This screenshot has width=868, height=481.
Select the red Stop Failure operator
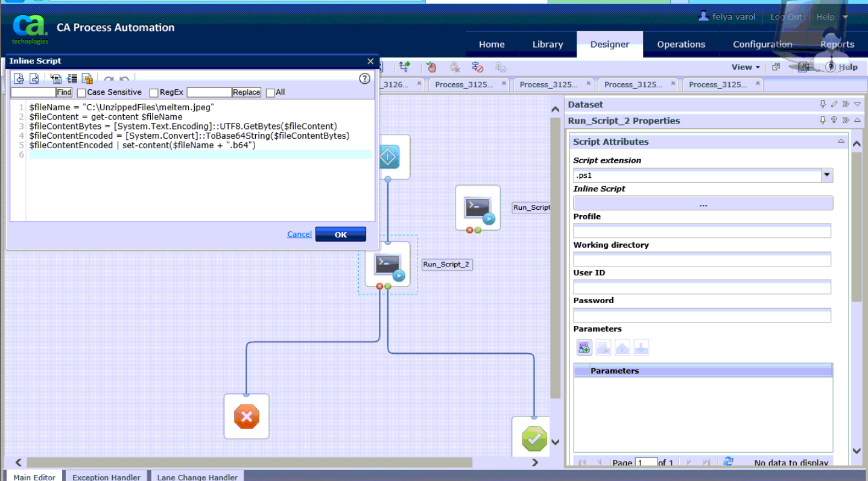point(246,417)
